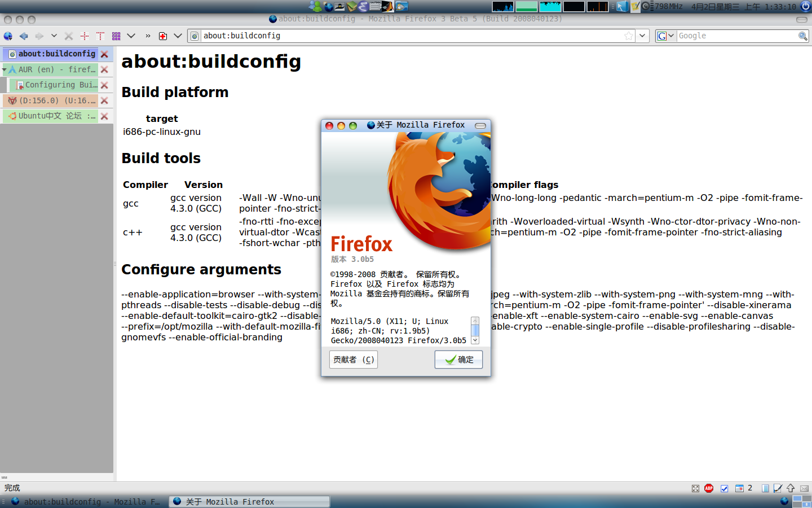Click the search magnifier button
Image resolution: width=812 pixels, height=508 pixels.
[x=803, y=36]
